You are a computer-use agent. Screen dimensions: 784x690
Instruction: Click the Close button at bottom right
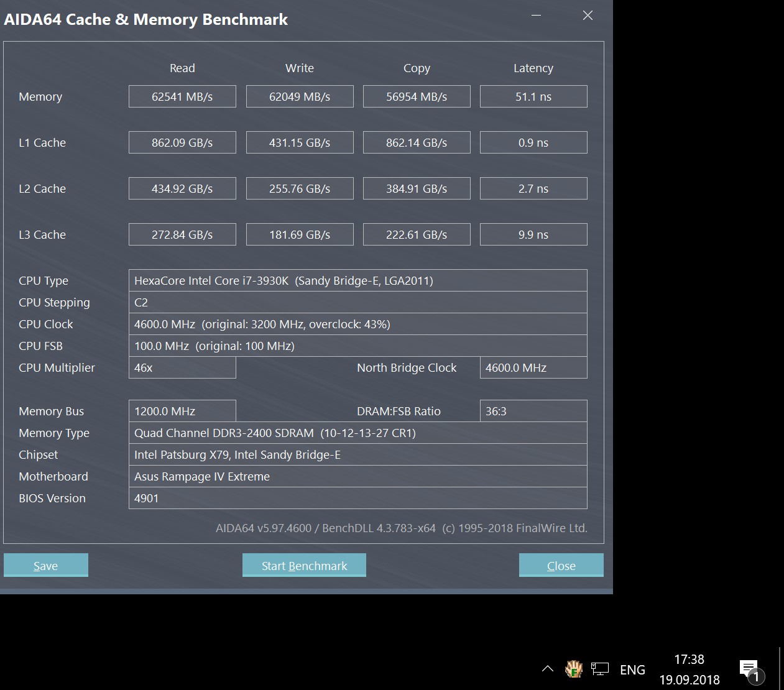pos(561,565)
